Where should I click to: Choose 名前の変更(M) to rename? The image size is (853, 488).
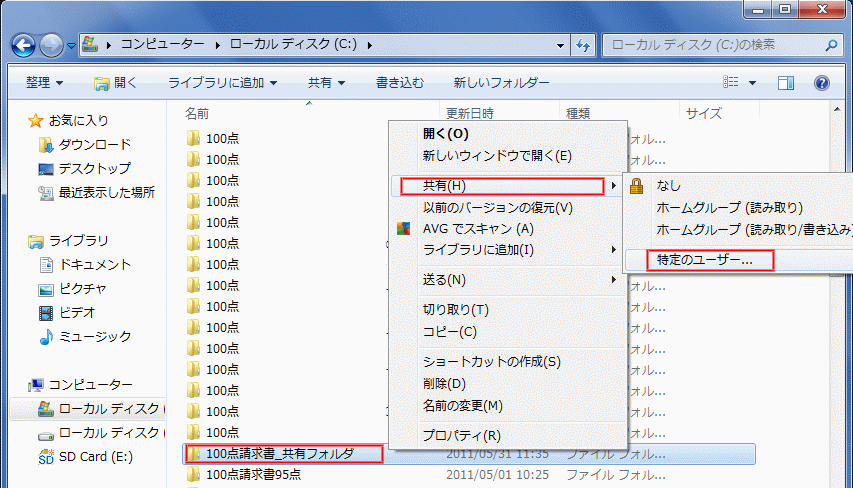[x=463, y=405]
